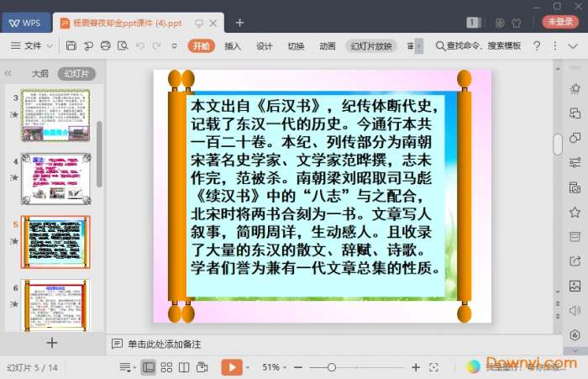Click the redo arrow icon
This screenshot has width=588, height=379.
tap(156, 45)
